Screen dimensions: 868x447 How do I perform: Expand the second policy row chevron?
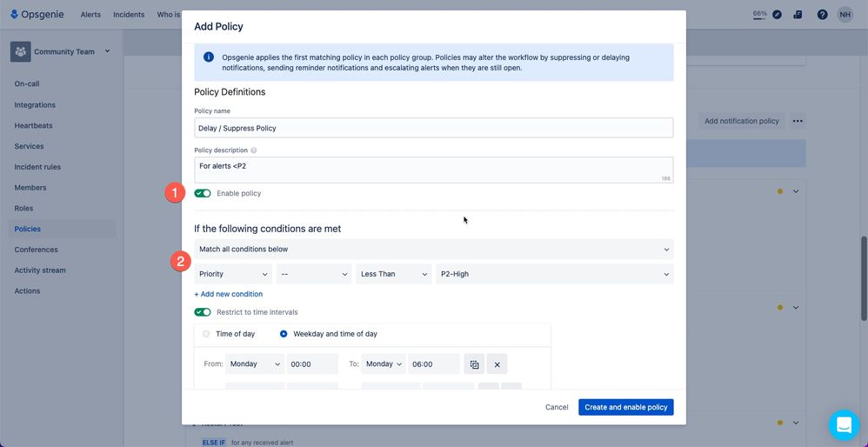(x=796, y=307)
